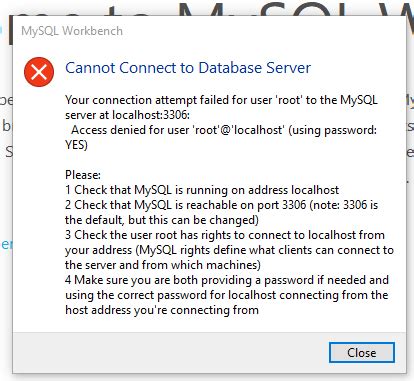414x381 pixels.
Task: Click the partially hidden blue link at left edge
Action: (x=6, y=244)
